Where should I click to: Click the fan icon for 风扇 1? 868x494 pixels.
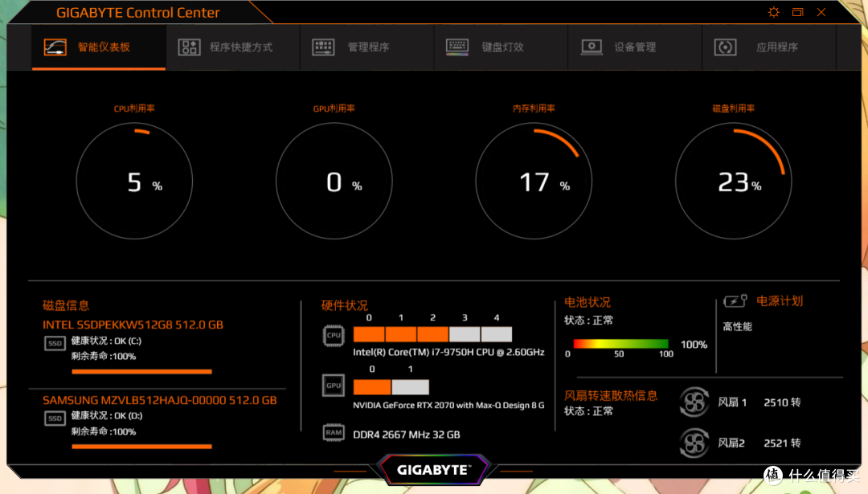click(x=694, y=402)
